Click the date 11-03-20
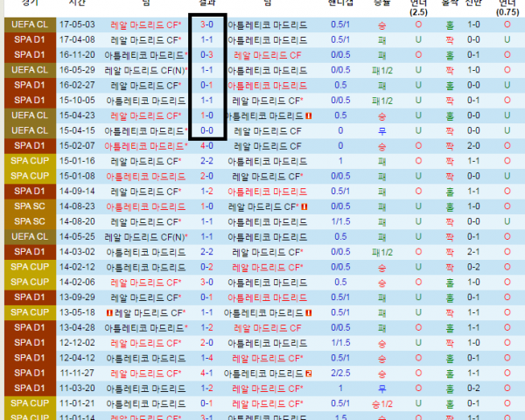 (x=77, y=388)
